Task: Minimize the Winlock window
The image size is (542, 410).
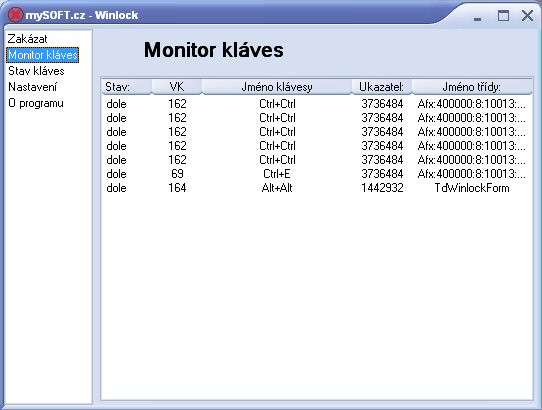Action: [x=477, y=19]
